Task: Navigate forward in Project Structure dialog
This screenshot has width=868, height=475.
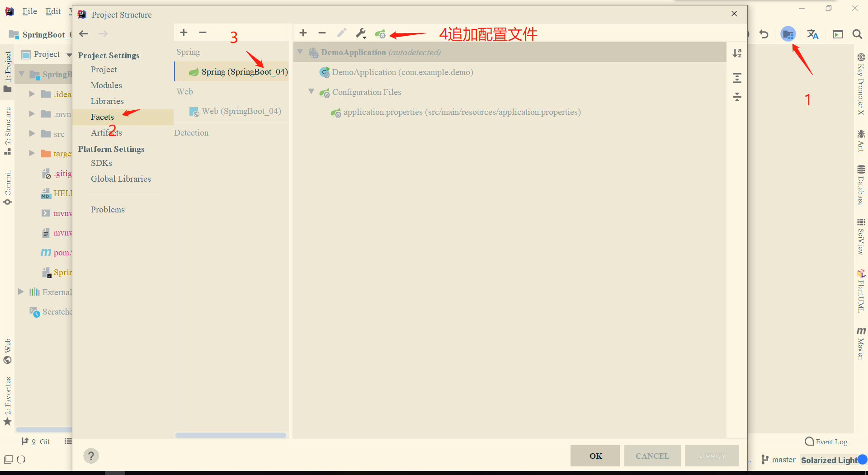Action: [103, 33]
